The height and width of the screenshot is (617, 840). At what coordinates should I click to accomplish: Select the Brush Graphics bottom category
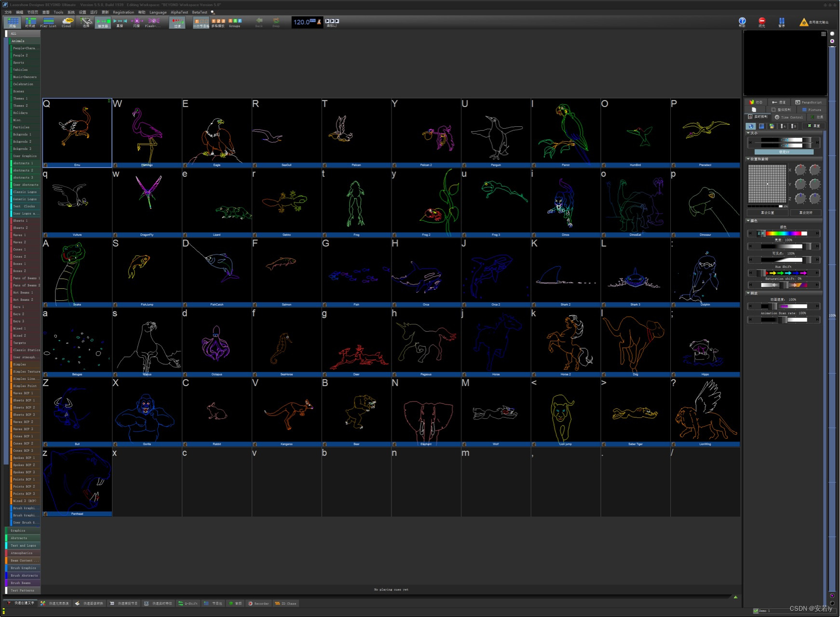23,568
